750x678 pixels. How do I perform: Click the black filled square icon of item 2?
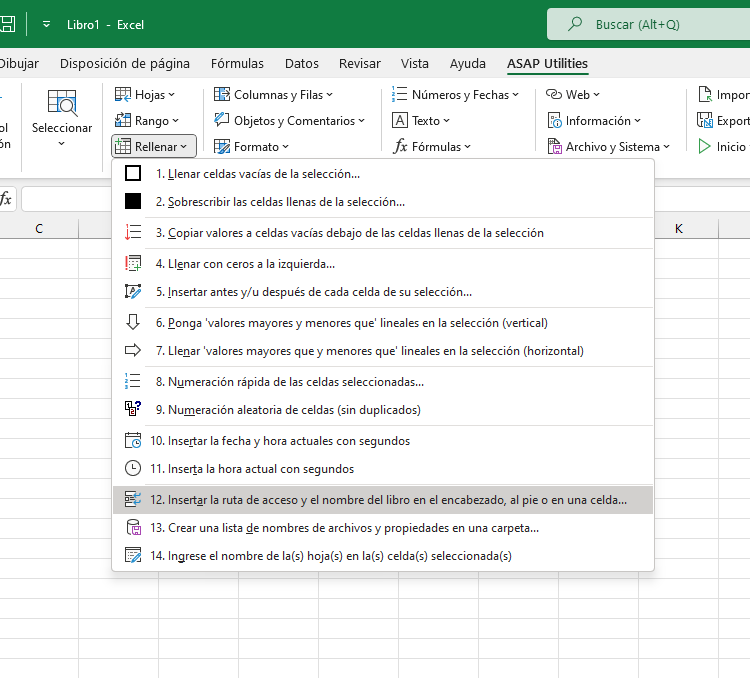(133, 201)
